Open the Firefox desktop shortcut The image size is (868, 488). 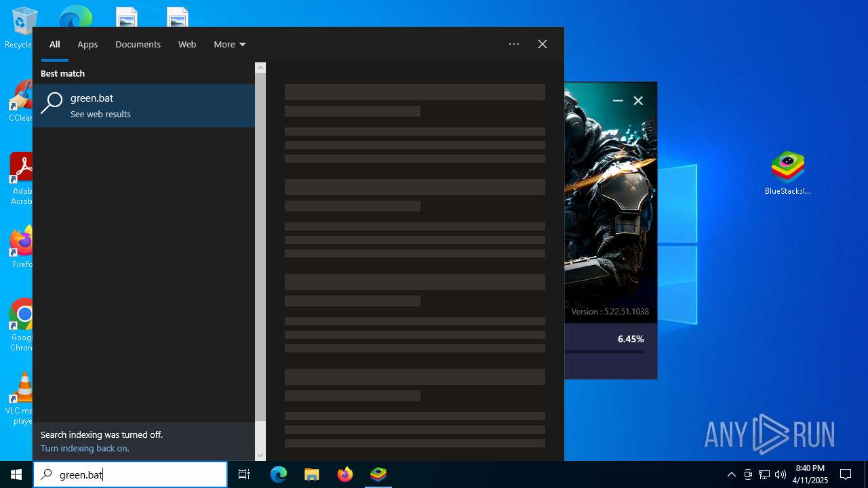coord(22,247)
